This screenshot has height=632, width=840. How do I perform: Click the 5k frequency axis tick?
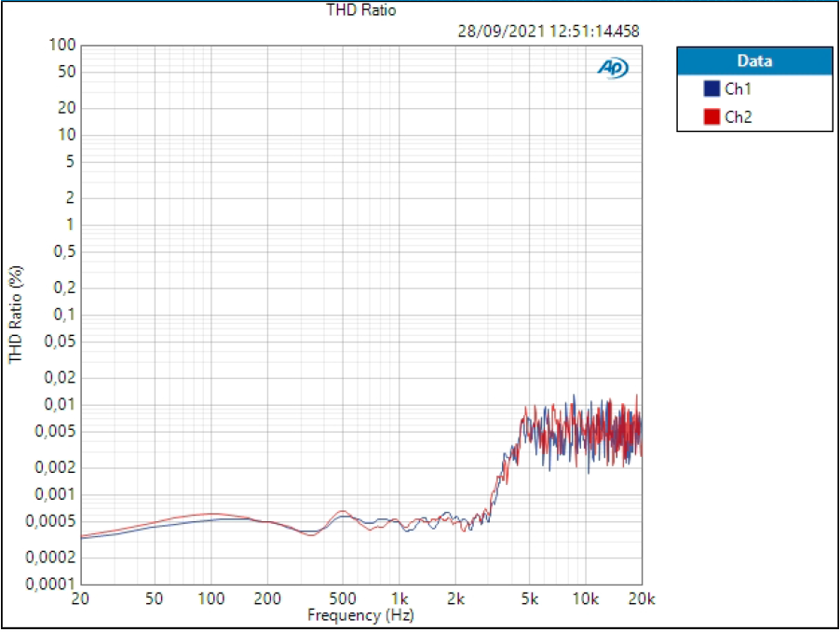[529, 598]
